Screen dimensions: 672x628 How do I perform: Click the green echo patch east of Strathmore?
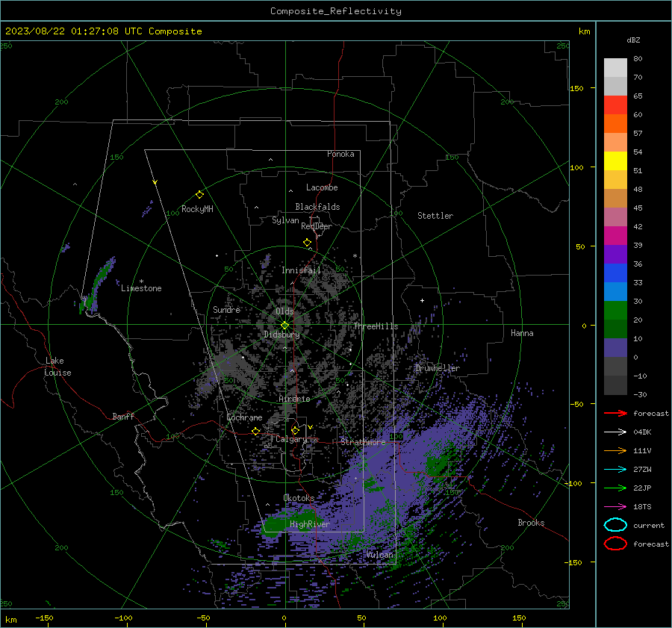click(438, 464)
